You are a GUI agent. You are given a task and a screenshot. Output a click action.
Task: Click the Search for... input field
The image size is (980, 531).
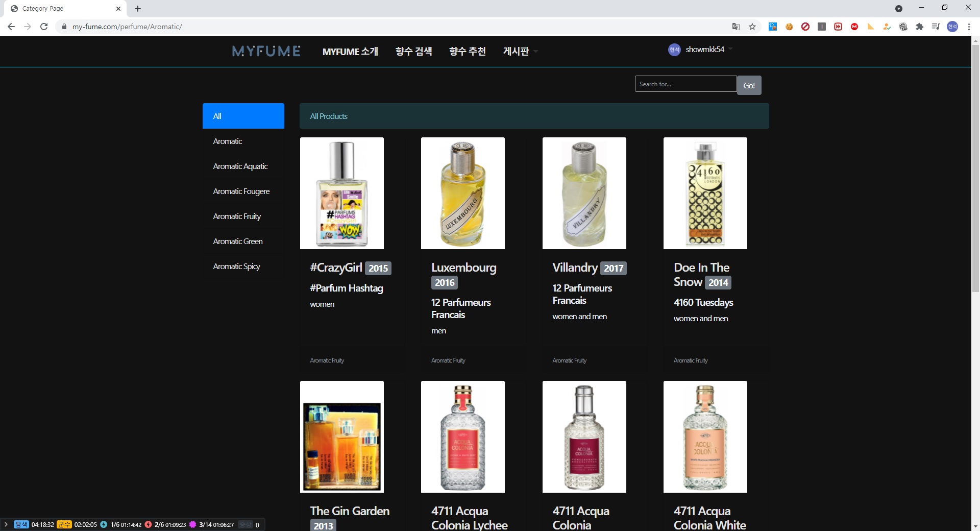pos(685,84)
